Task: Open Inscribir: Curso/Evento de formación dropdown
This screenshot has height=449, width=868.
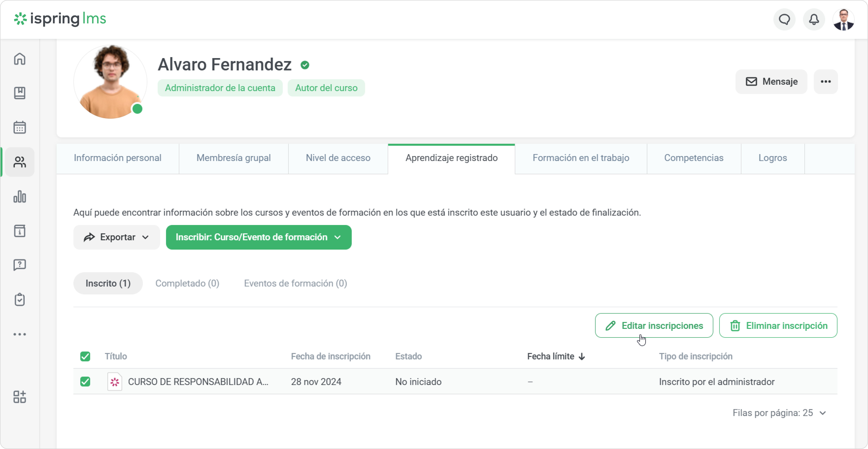Action: pyautogui.click(x=259, y=237)
